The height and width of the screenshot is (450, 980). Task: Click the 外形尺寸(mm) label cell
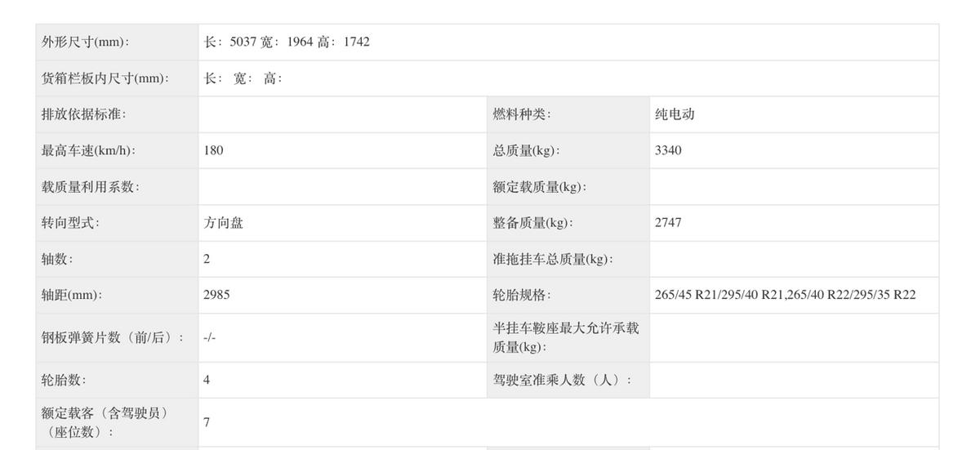(x=85, y=42)
